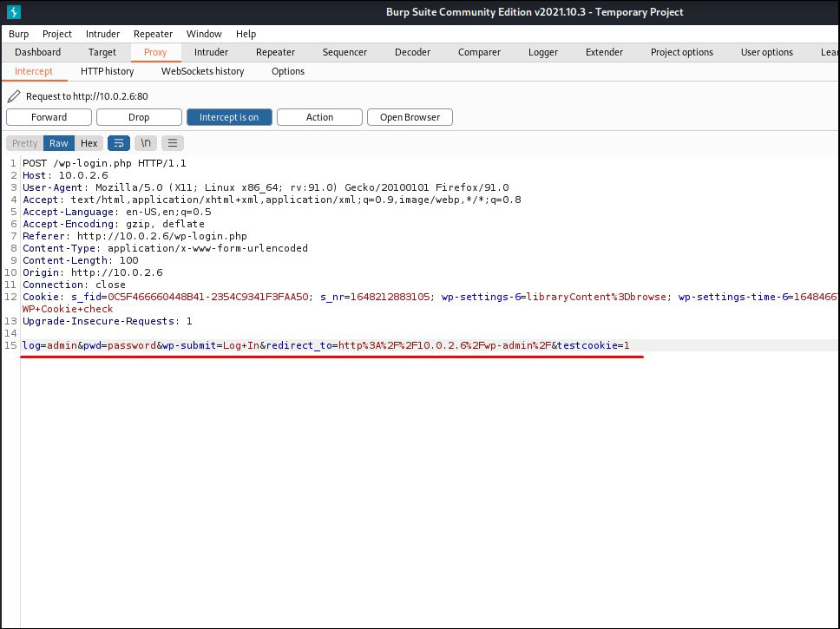Click the Host: 10.0.2.6 header line

(65, 176)
